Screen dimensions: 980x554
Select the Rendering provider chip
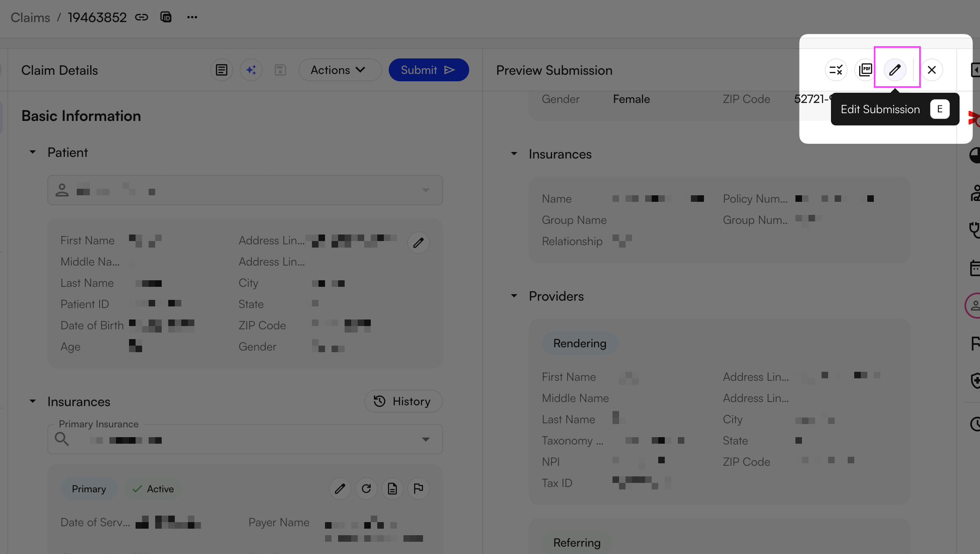point(580,343)
